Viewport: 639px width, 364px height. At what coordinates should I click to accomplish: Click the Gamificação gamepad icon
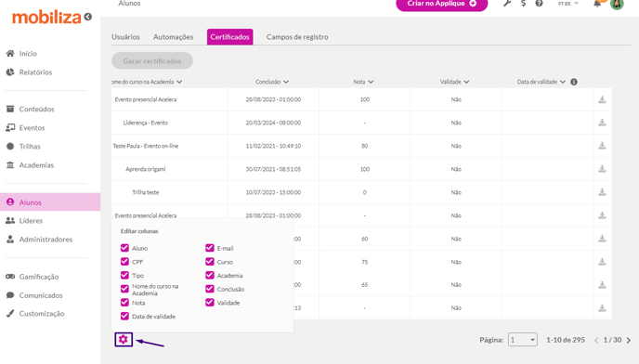[x=10, y=277]
